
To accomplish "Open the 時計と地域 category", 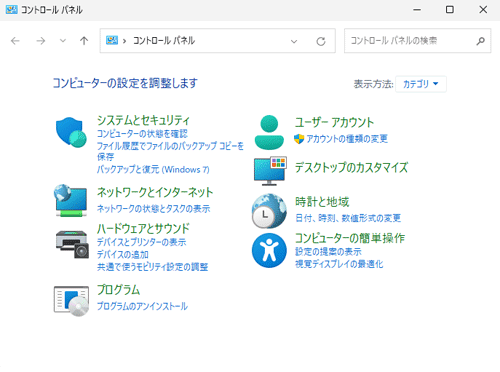I will 322,202.
